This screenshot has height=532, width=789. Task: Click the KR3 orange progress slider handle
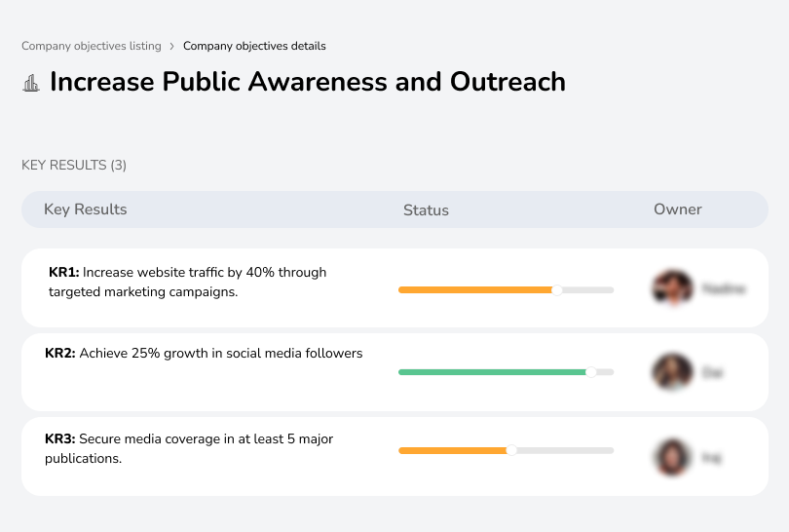tap(511, 450)
